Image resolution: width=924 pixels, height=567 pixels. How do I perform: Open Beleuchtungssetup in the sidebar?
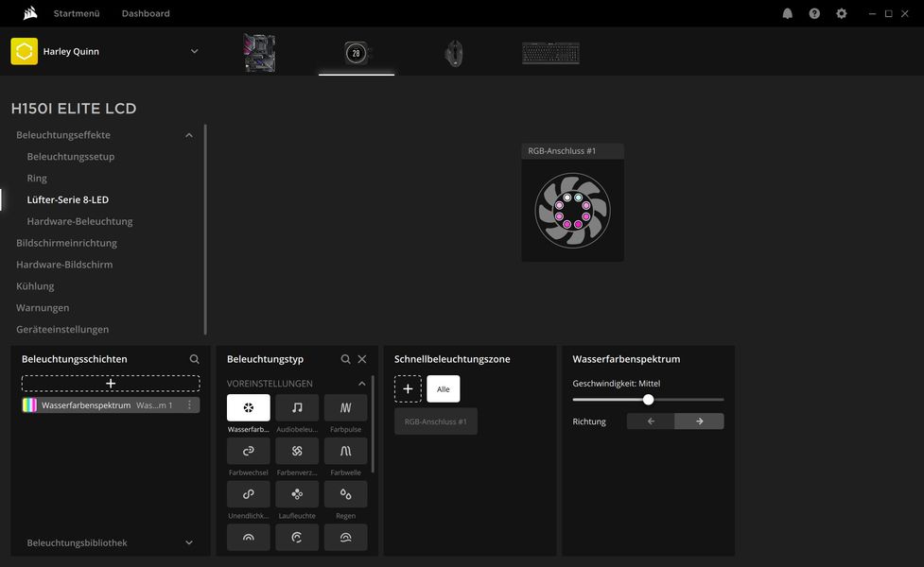(71, 157)
